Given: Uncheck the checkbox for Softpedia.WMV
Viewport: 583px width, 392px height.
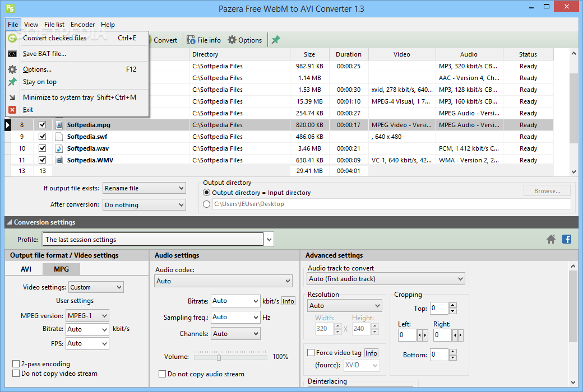Looking at the screenshot, I should pyautogui.click(x=43, y=160).
